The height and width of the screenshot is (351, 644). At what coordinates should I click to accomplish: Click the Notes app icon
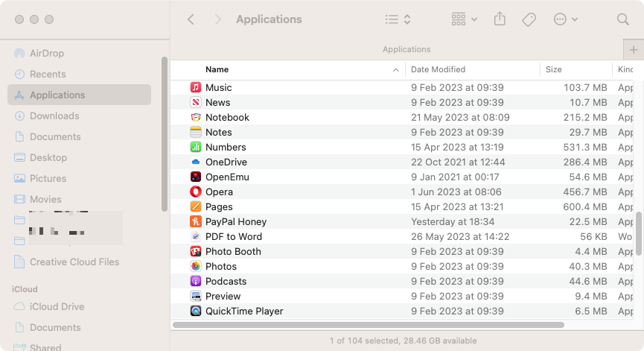tap(196, 132)
